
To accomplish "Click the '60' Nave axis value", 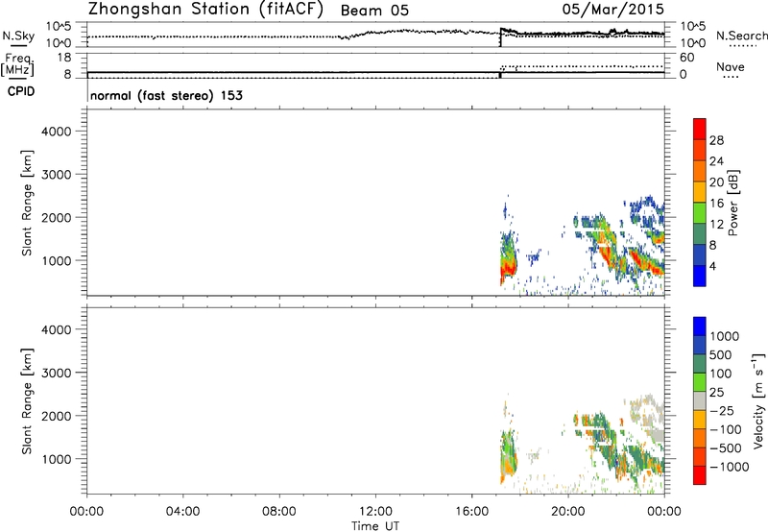I will 686,58.
